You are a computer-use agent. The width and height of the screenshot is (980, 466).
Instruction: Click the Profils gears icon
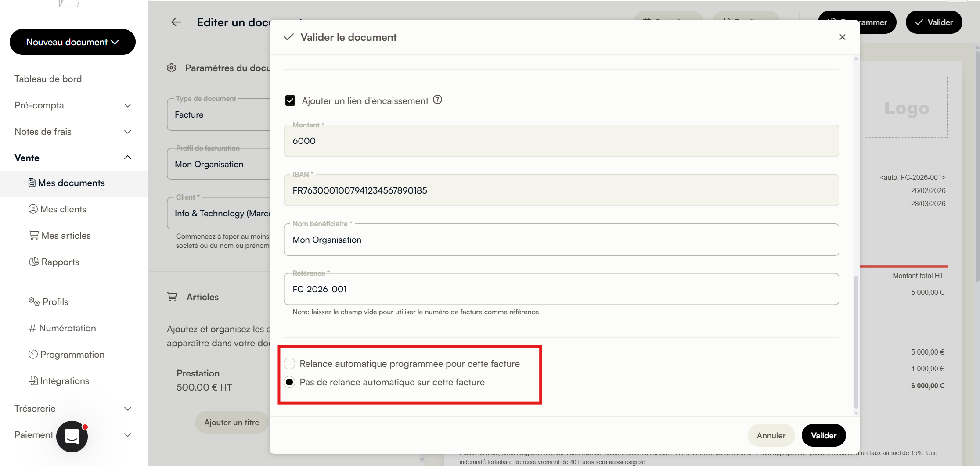click(34, 301)
